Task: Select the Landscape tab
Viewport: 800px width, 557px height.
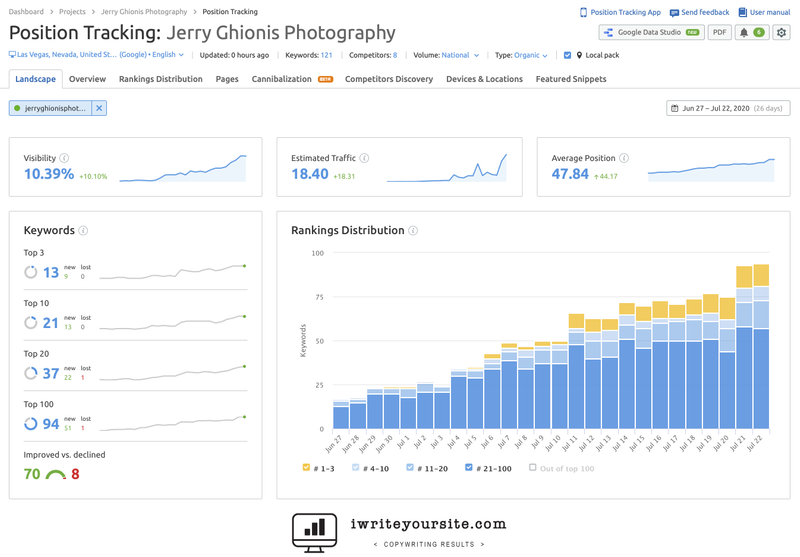Action: [x=36, y=79]
